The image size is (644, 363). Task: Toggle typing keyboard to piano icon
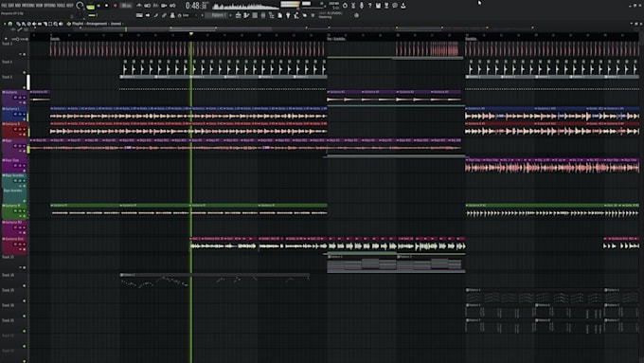coord(139,15)
